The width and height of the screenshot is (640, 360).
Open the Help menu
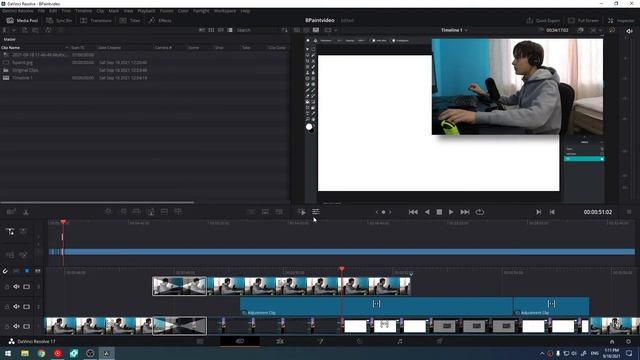pos(245,11)
